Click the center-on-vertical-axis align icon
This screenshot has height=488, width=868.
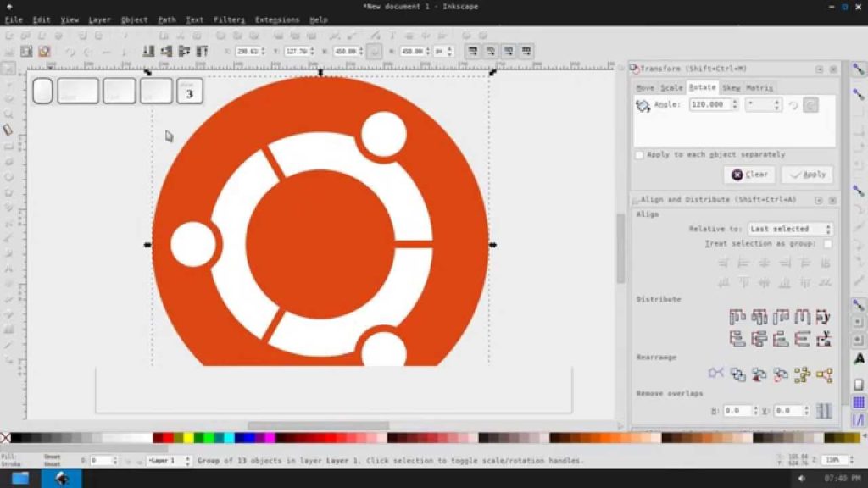764,263
